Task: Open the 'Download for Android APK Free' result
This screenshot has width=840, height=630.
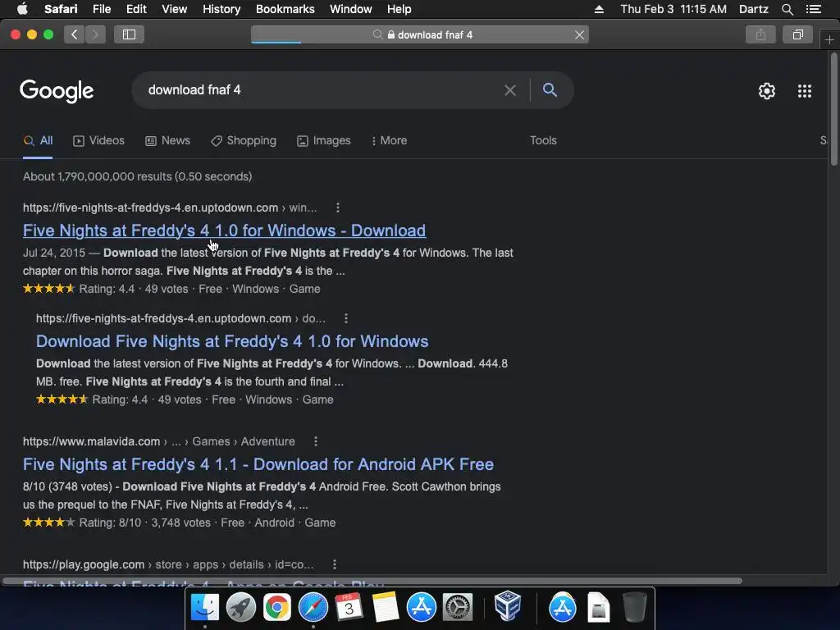Action: (x=258, y=464)
